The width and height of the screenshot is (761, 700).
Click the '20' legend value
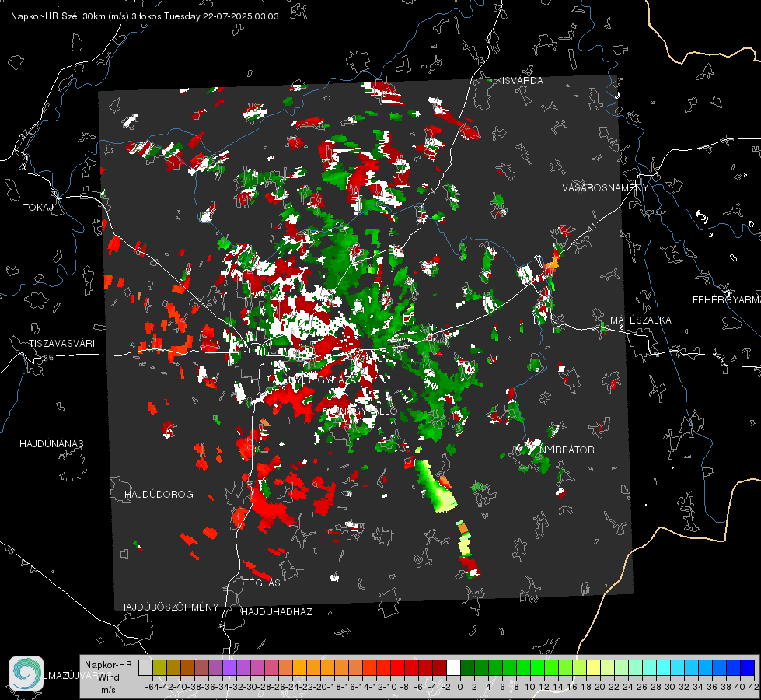pyautogui.click(x=600, y=687)
